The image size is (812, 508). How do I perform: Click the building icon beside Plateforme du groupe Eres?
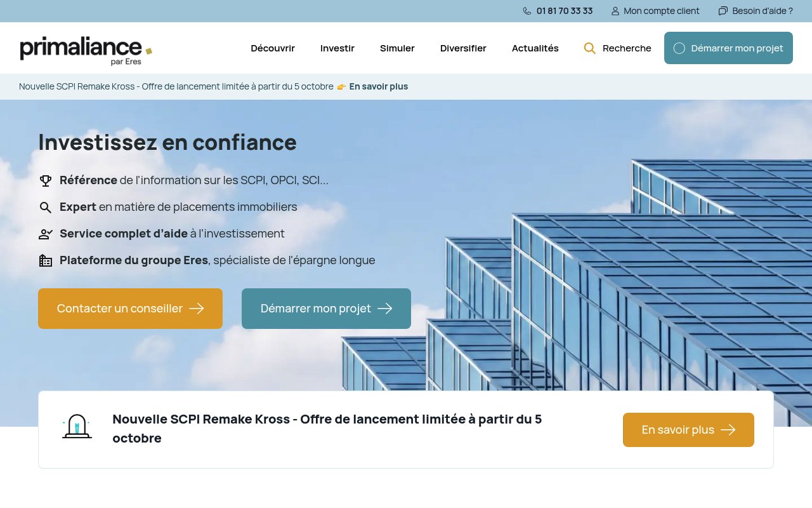[46, 261]
